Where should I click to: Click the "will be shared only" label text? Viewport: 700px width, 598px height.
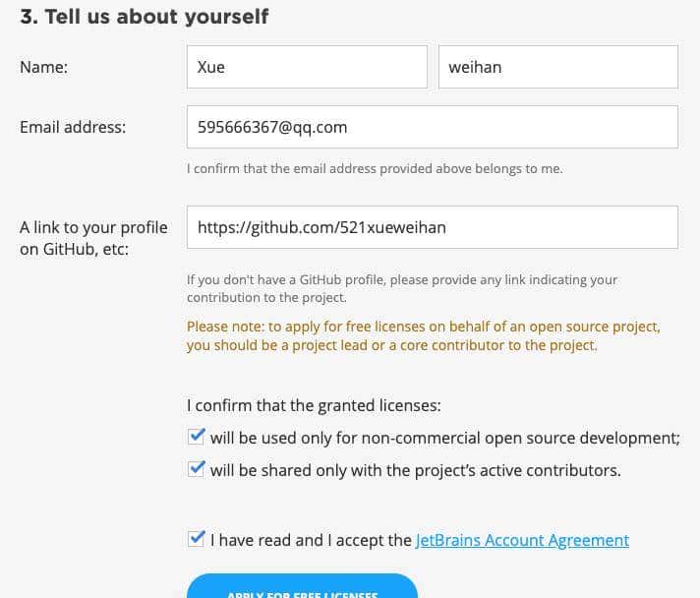[x=415, y=470]
